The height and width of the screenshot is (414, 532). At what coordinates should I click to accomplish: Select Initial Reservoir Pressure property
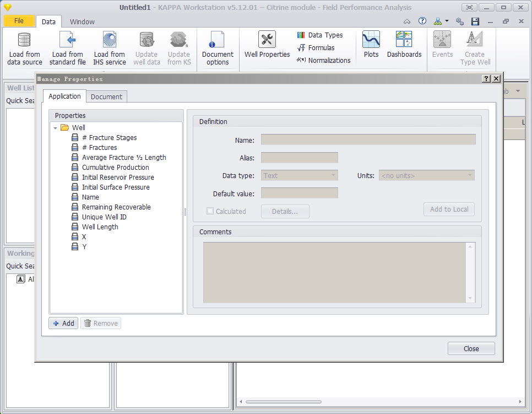(x=118, y=177)
